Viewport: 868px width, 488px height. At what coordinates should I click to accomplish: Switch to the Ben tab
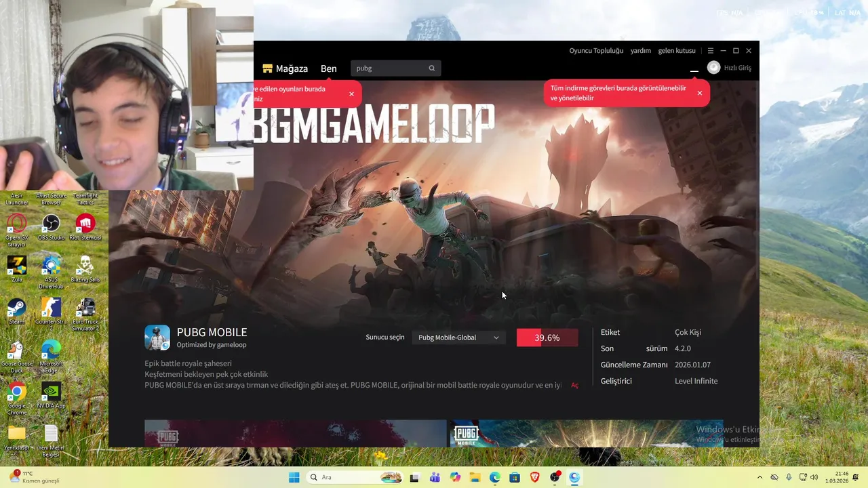(329, 68)
